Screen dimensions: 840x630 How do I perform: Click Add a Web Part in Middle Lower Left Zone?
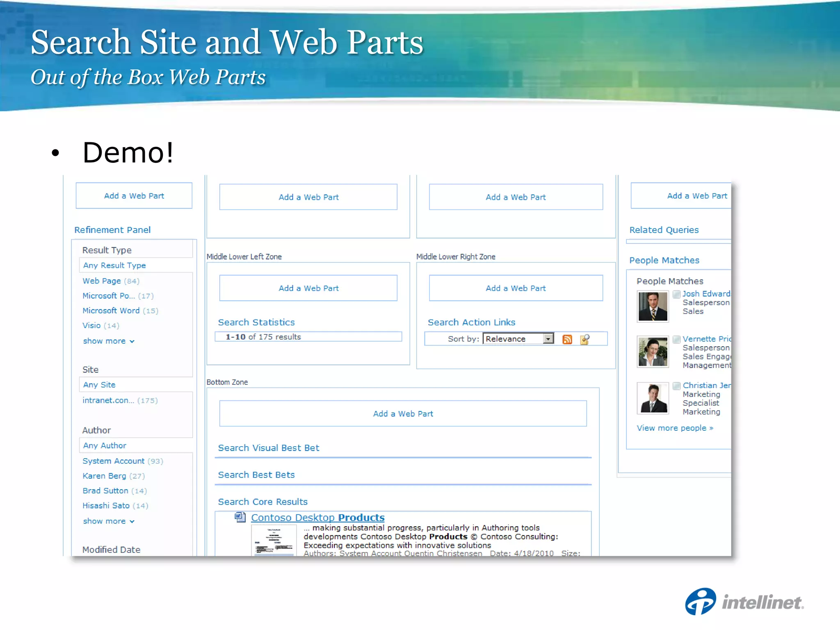click(x=308, y=288)
